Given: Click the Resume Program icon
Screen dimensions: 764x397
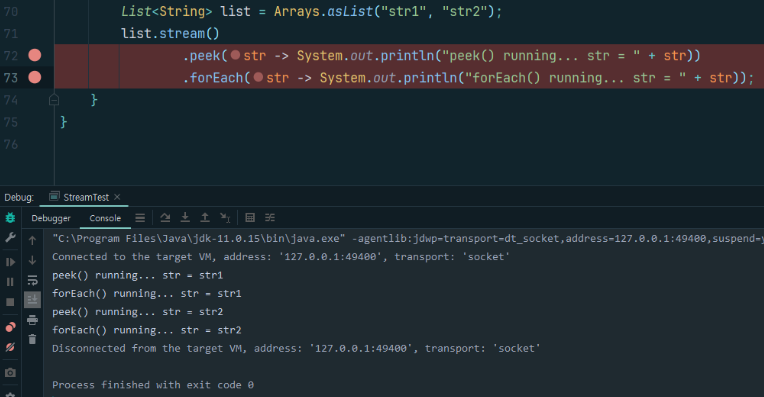Looking at the screenshot, I should click(x=10, y=262).
